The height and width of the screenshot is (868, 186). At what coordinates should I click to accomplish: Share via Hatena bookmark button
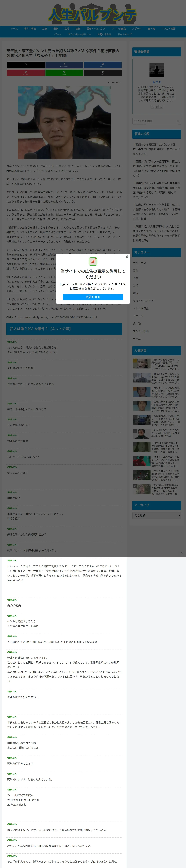pos(103,65)
